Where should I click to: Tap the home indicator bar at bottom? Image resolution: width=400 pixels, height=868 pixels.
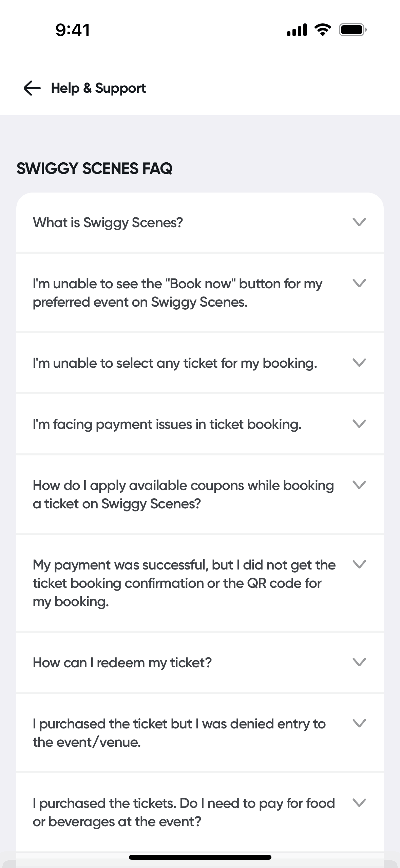[x=200, y=857]
